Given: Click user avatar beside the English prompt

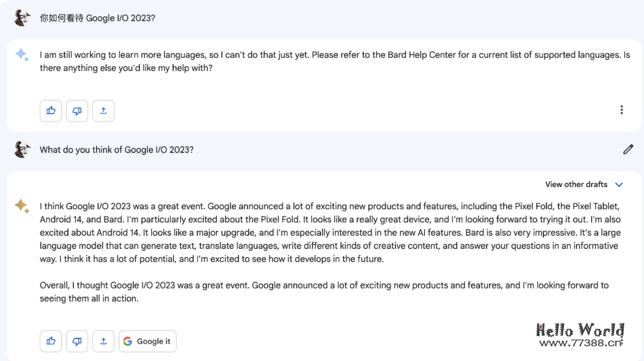Looking at the screenshot, I should click(22, 150).
